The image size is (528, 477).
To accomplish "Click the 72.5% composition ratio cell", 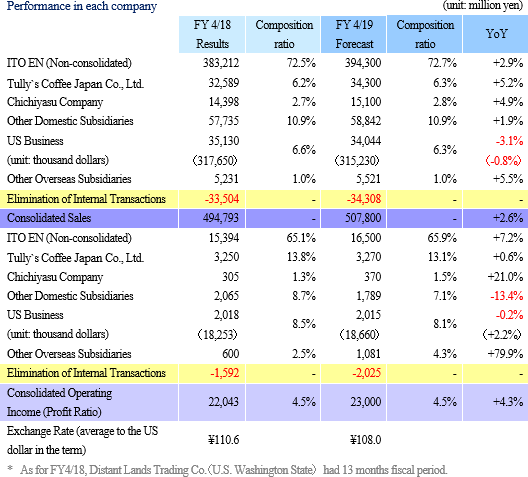I will tap(301, 63).
